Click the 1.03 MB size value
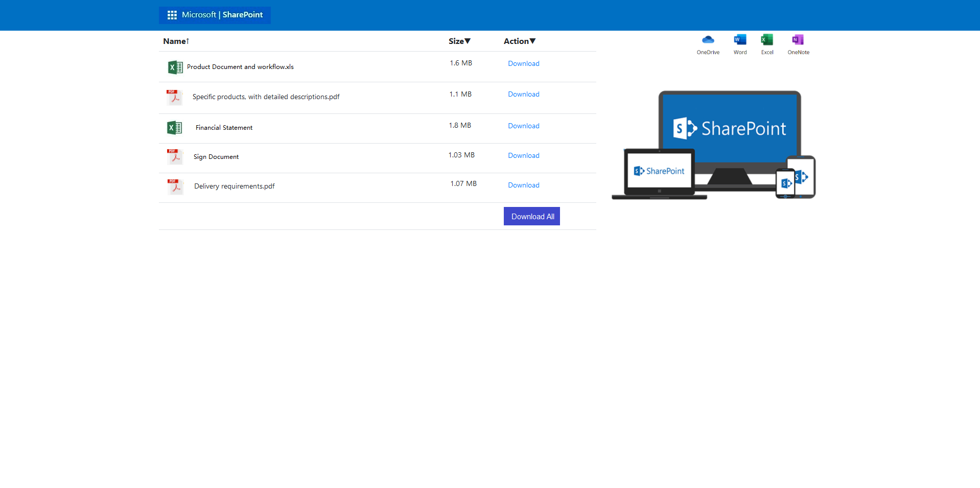This screenshot has width=980, height=488. pos(461,155)
